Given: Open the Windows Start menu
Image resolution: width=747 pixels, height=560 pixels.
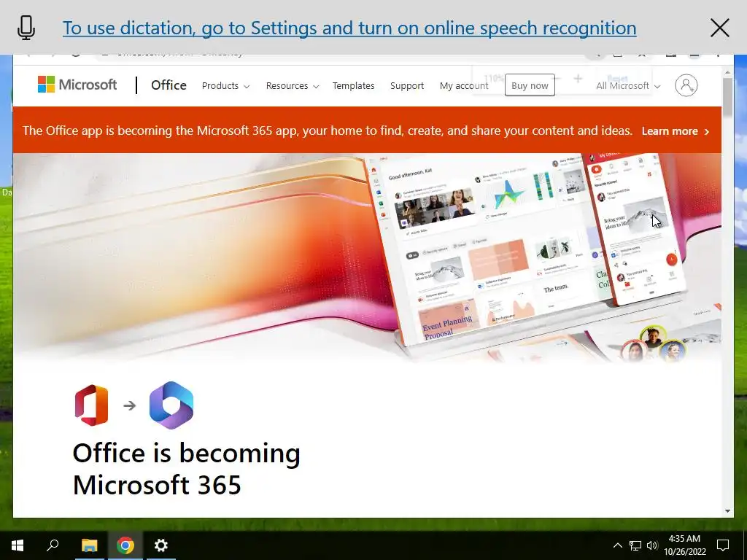Looking at the screenshot, I should point(18,545).
